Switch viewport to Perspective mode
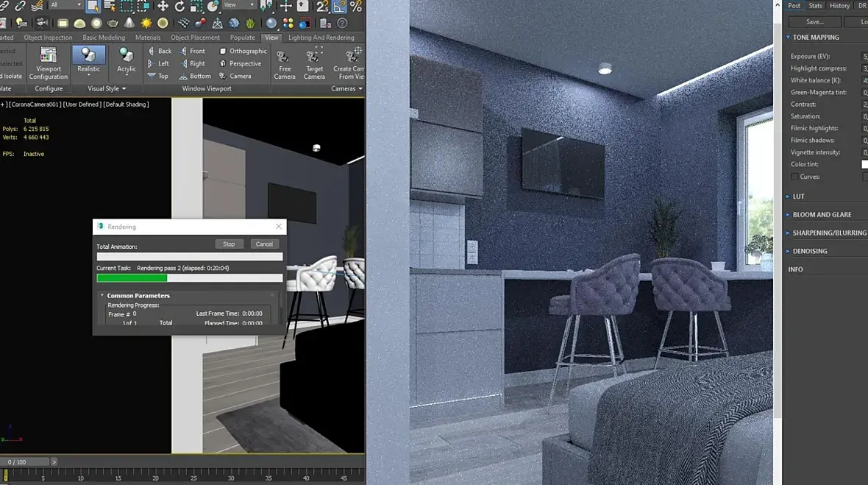This screenshot has height=485, width=868. pyautogui.click(x=241, y=64)
